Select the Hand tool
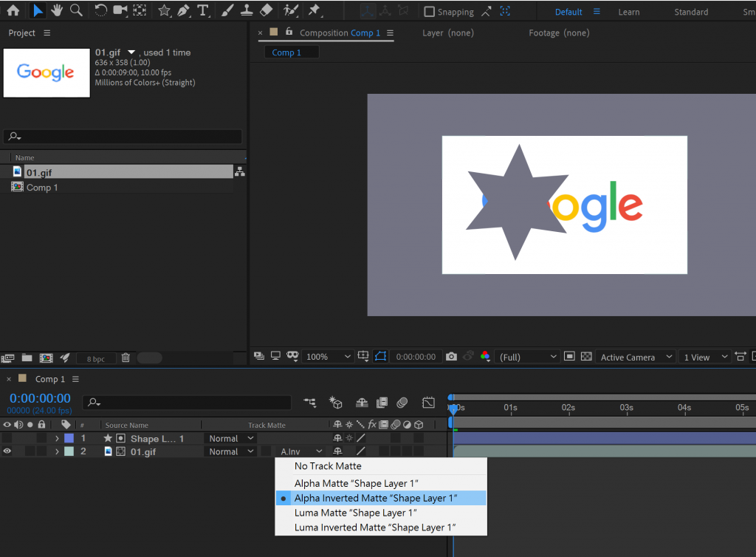Image resolution: width=756 pixels, height=557 pixels. point(57,11)
